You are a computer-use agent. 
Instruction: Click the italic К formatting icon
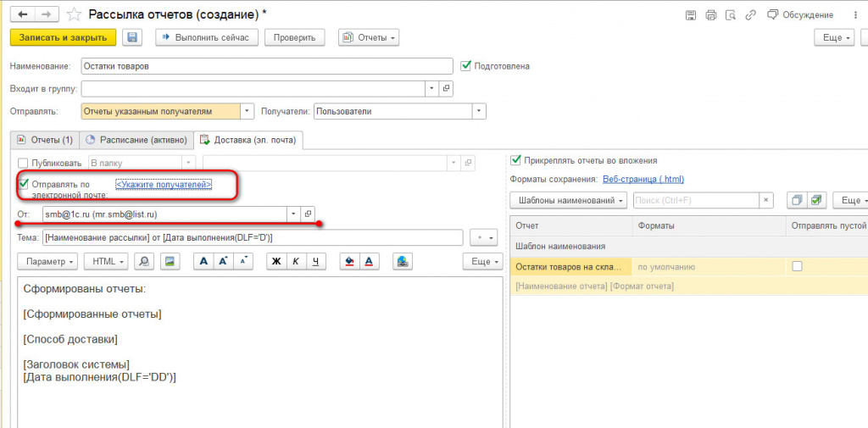296,261
